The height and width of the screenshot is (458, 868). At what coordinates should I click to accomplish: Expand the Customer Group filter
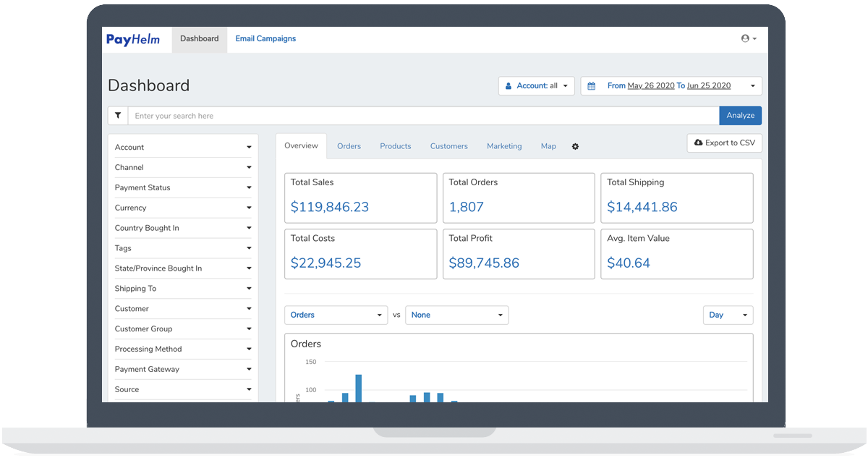pos(183,330)
